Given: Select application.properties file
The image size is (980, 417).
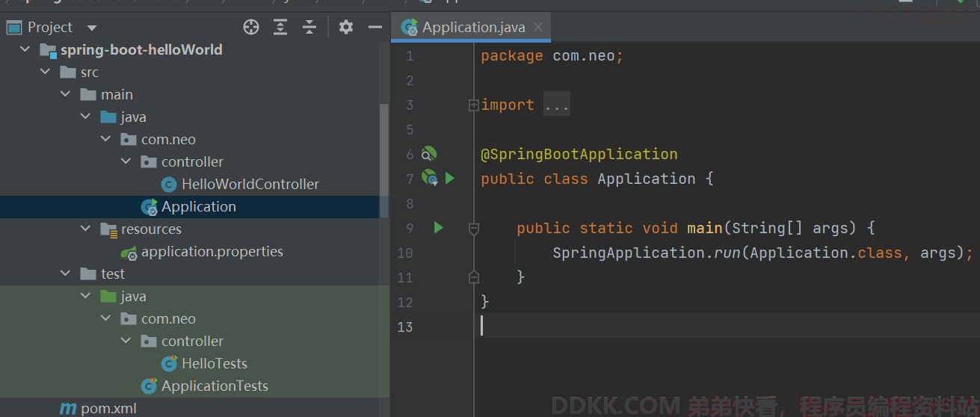Looking at the screenshot, I should pos(212,252).
